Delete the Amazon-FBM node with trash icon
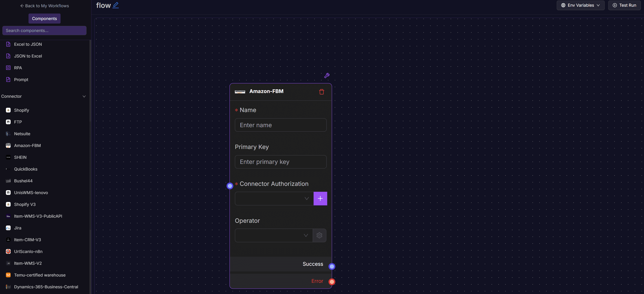644x294 pixels. tap(321, 92)
